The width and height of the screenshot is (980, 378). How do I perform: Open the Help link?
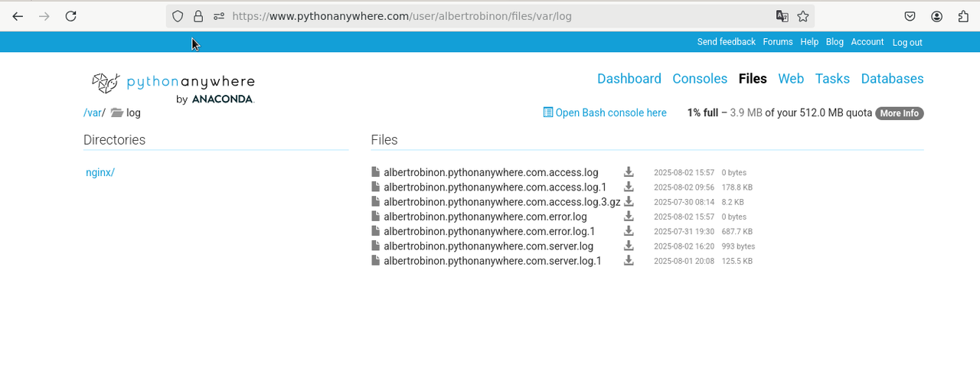tap(809, 42)
